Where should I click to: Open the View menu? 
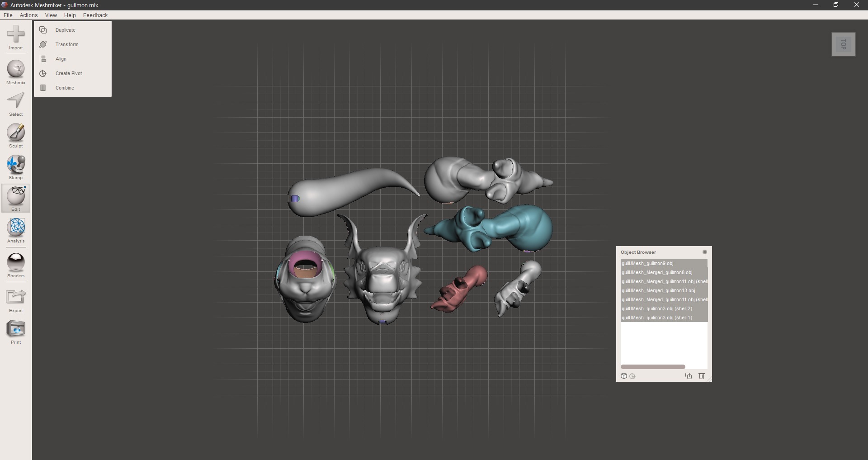(x=51, y=15)
